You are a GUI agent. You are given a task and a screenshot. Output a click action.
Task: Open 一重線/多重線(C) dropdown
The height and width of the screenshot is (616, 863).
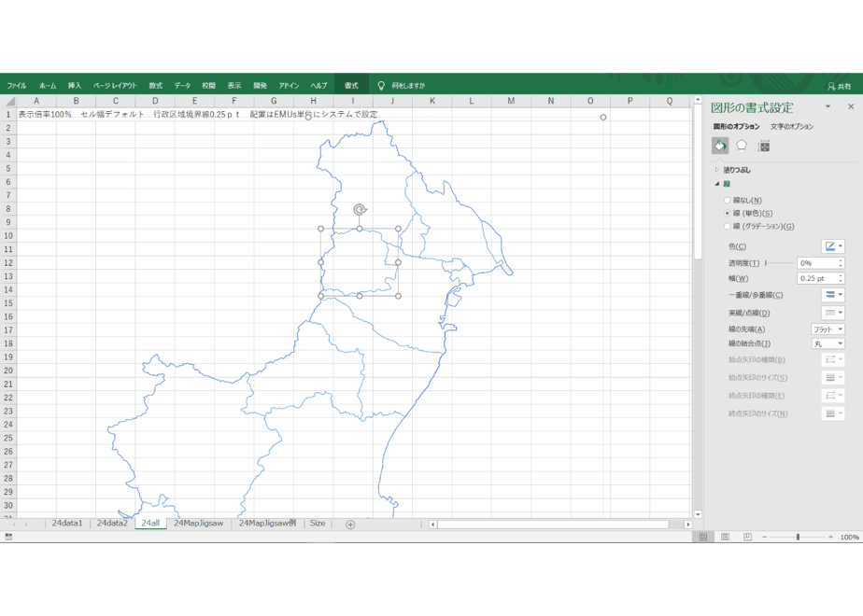click(x=833, y=295)
